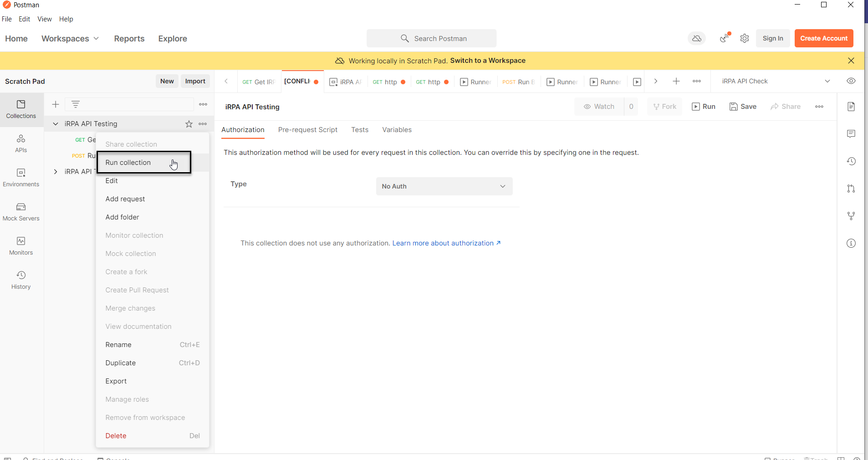The height and width of the screenshot is (460, 868).
Task: Open the settings gear icon
Action: (745, 38)
